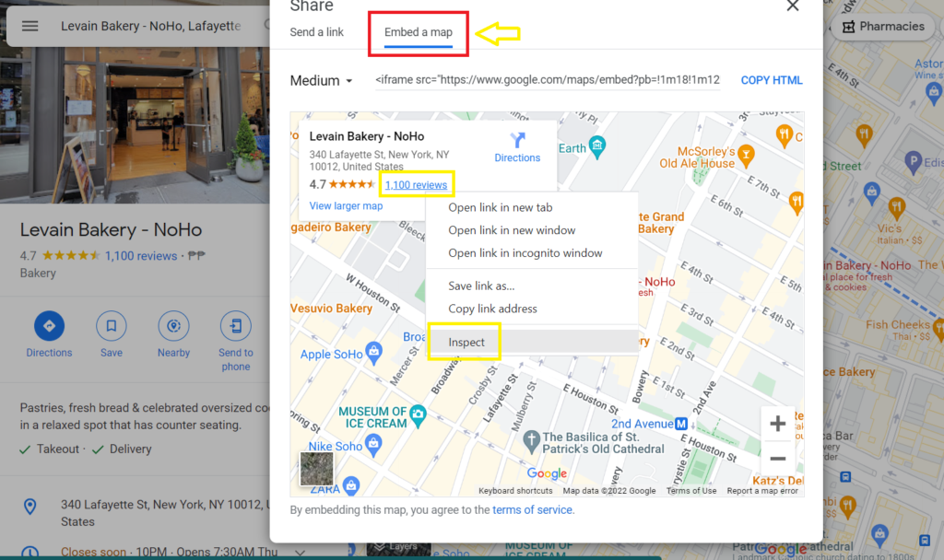Image resolution: width=944 pixels, height=560 pixels.
Task: Choose Open link in new tab
Action: [501, 207]
